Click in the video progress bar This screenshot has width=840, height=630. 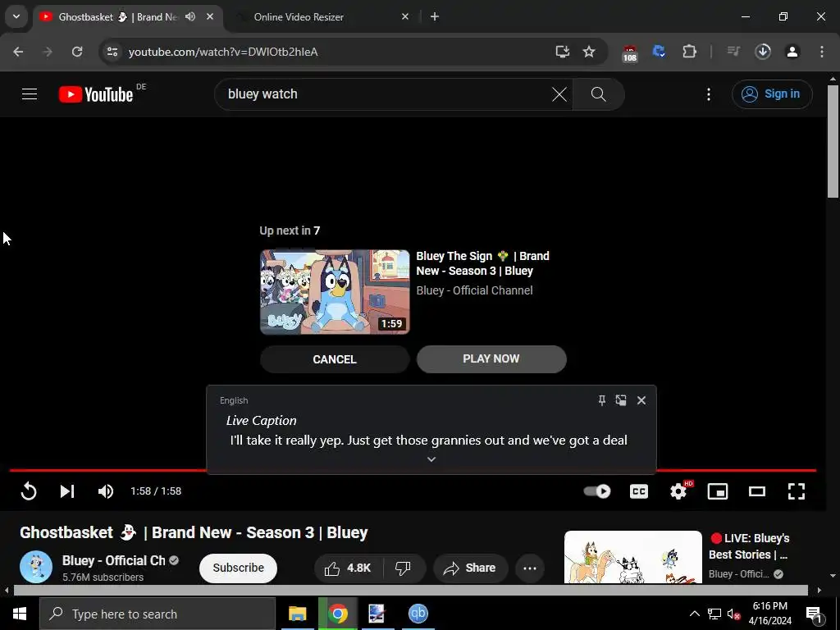pyautogui.click(x=413, y=470)
